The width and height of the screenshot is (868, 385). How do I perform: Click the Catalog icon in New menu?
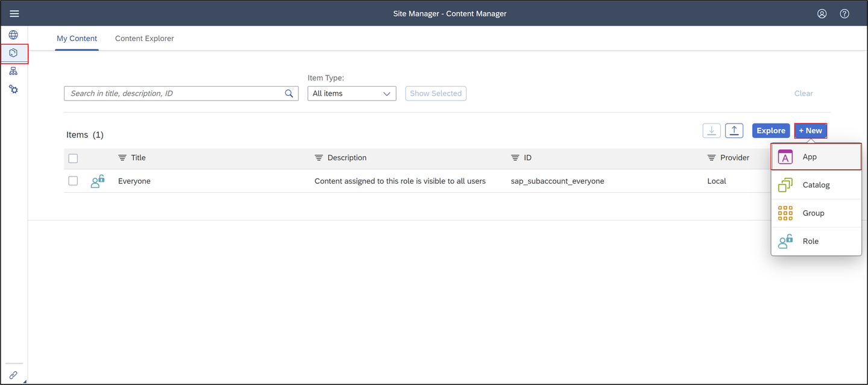[x=785, y=185]
